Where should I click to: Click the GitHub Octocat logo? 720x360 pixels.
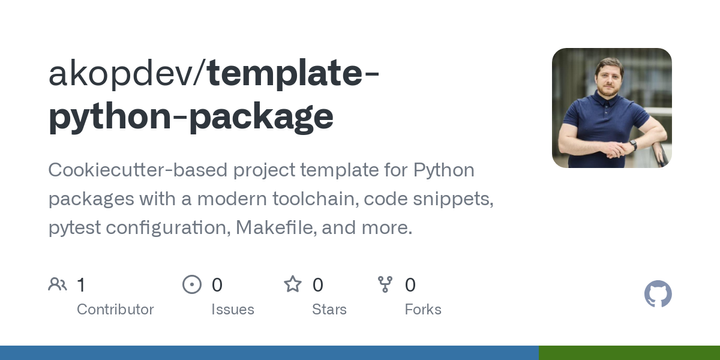point(658,294)
